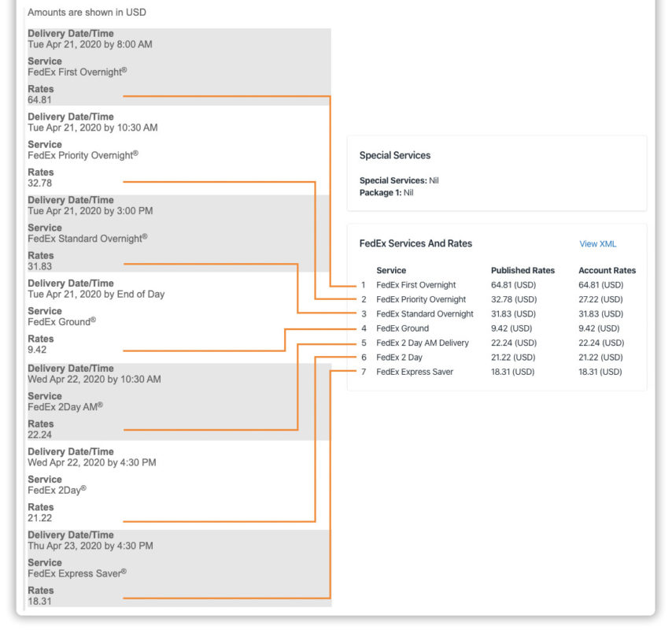
Task: Select 'Tue Apr 21, 2020 by 3:00 PM' delivery time
Action: pyautogui.click(x=90, y=210)
